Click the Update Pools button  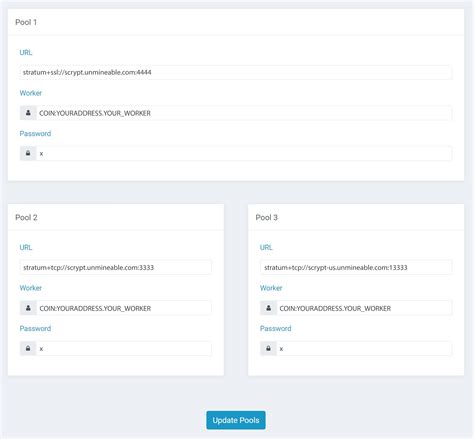236,420
